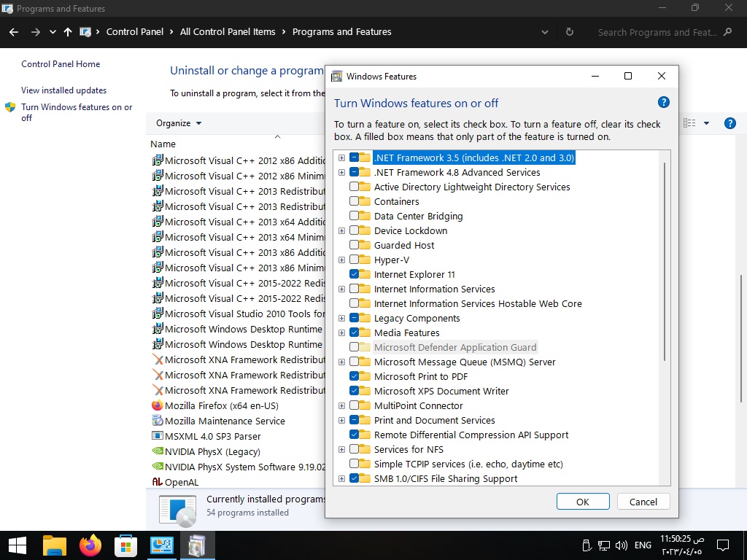
Task: Open the Organize dropdown menu
Action: click(179, 123)
